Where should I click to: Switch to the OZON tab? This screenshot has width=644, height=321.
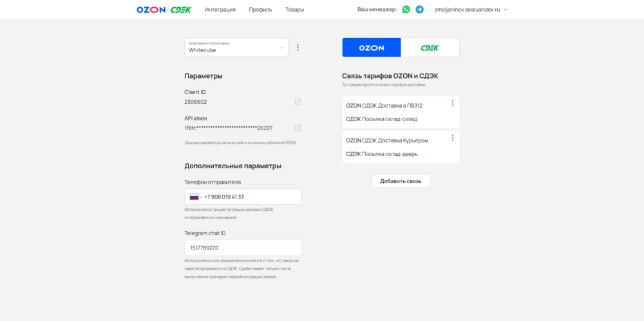[x=372, y=48]
